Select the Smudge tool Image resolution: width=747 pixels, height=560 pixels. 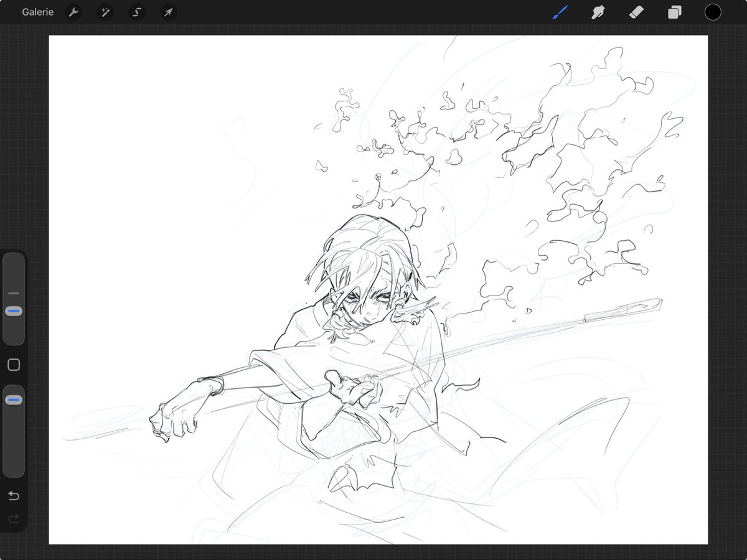[598, 12]
